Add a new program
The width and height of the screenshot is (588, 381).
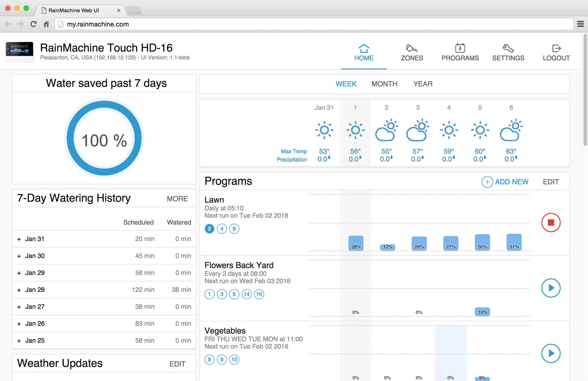click(x=505, y=182)
